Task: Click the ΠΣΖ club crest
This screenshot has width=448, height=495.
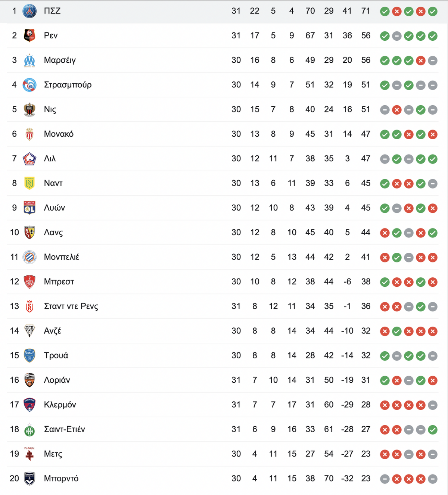Action: [x=29, y=11]
